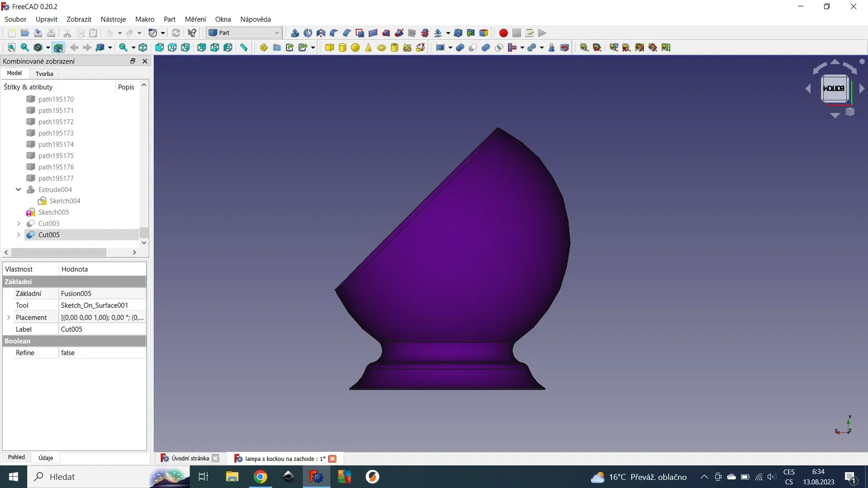Screen dimensions: 868x488
Task: Click the Create group folder icon
Action: (277, 48)
